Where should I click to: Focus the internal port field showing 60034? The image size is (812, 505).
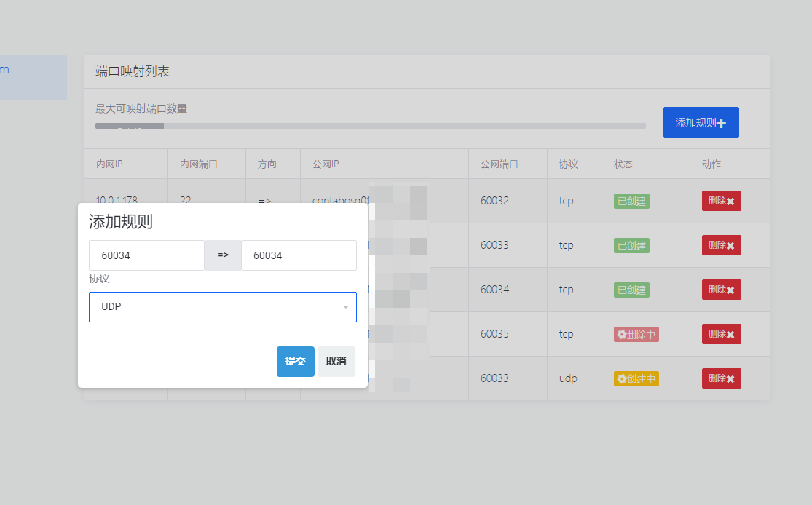coord(146,255)
